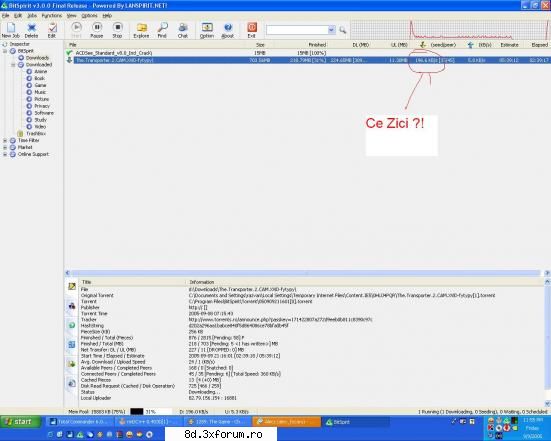Open the Jobs menu
Image resolution: width=551 pixels, height=441 pixels.
(32, 15)
